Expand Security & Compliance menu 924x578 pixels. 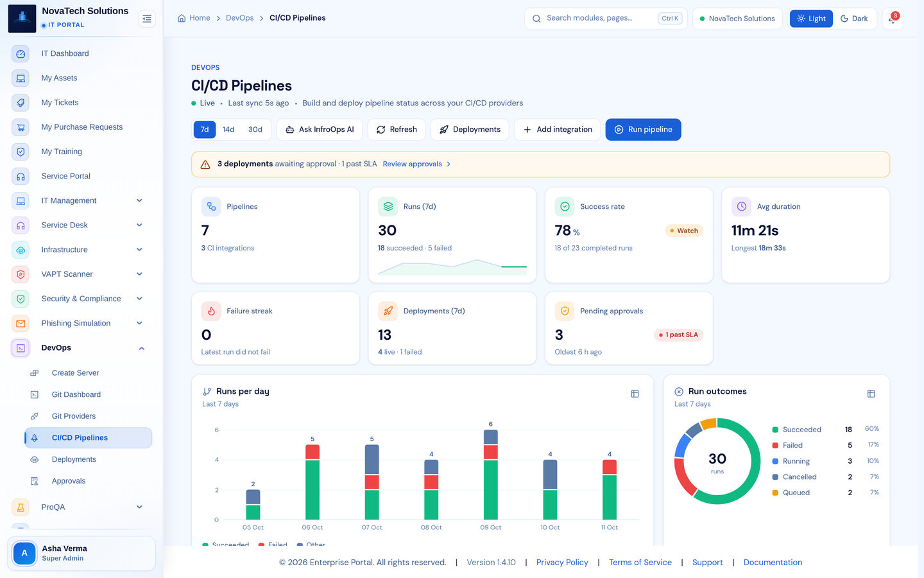(x=139, y=299)
